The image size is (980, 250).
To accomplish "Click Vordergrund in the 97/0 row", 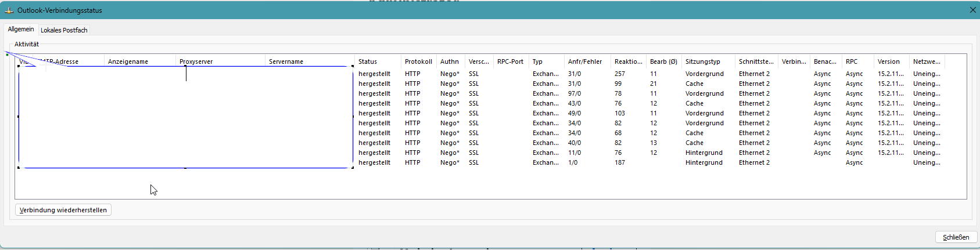I will tap(705, 93).
